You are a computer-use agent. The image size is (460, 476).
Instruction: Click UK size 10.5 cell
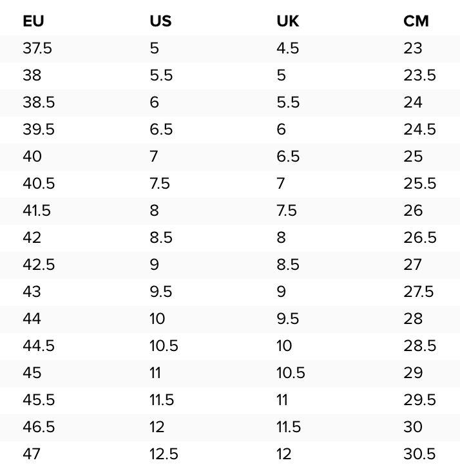(291, 373)
